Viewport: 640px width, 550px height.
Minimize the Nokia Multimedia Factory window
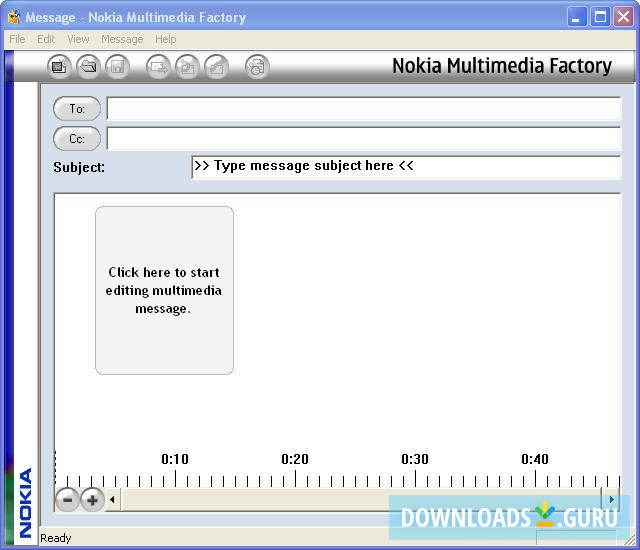[x=576, y=17]
